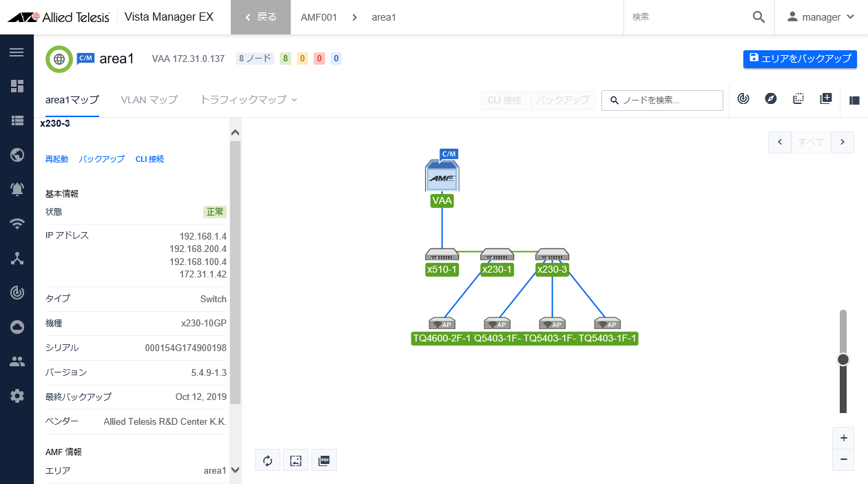The width and height of the screenshot is (868, 484).
Task: Click the add-to-library plus icon
Action: coord(826,99)
